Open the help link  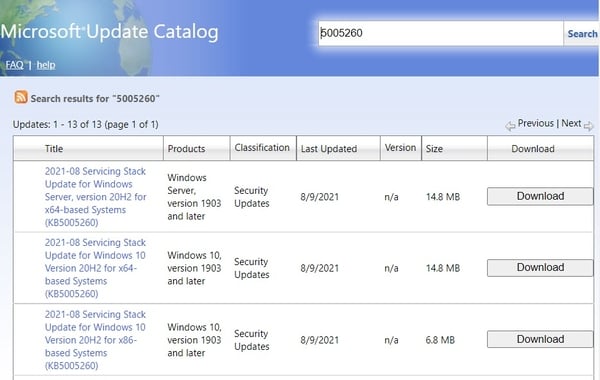[x=46, y=65]
